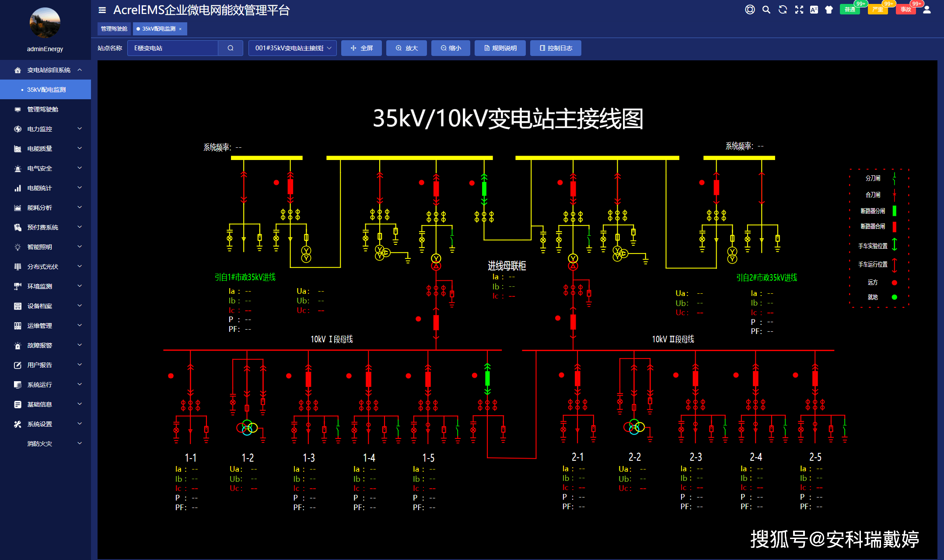944x560 pixels.
Task: Click the 引自2#市政35kV进线 label
Action: [766, 278]
